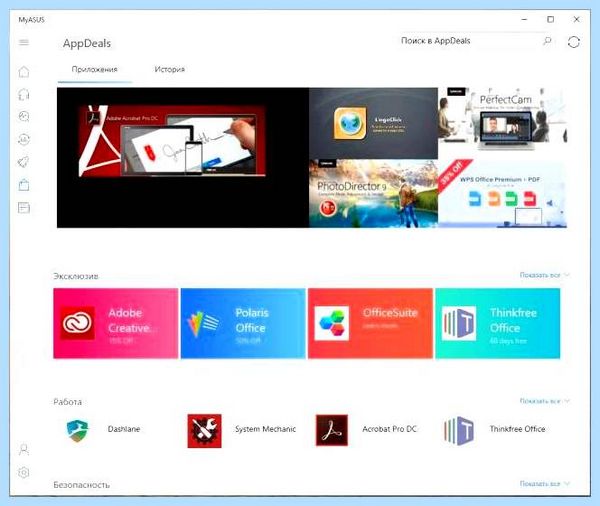
Task: Open the Polaris Office exclusive tile
Action: point(243,323)
